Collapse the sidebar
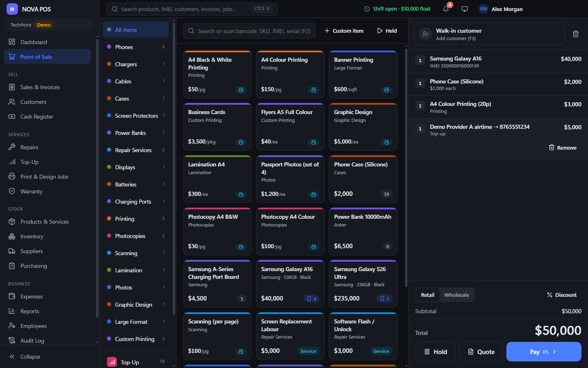This screenshot has height=368, width=588. coord(25,357)
